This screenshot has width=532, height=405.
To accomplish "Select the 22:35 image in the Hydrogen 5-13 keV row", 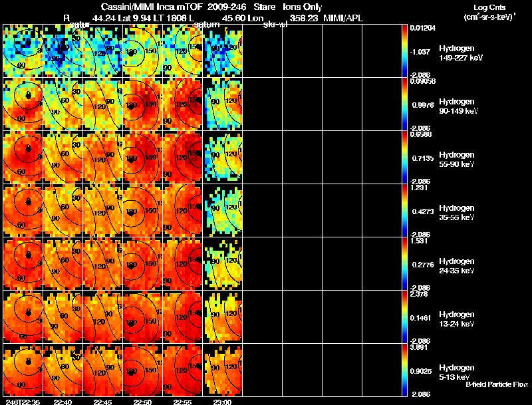I will (x=23, y=370).
